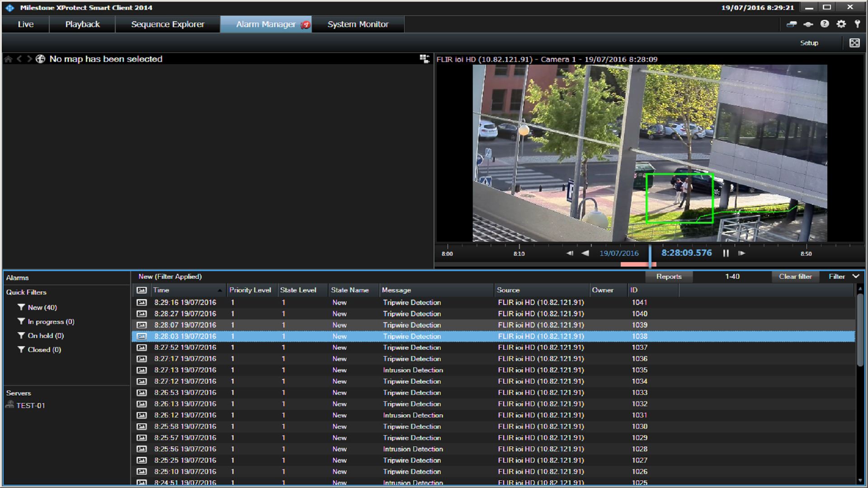Click the Owner column header
This screenshot has height=488, width=868.
pyautogui.click(x=609, y=290)
